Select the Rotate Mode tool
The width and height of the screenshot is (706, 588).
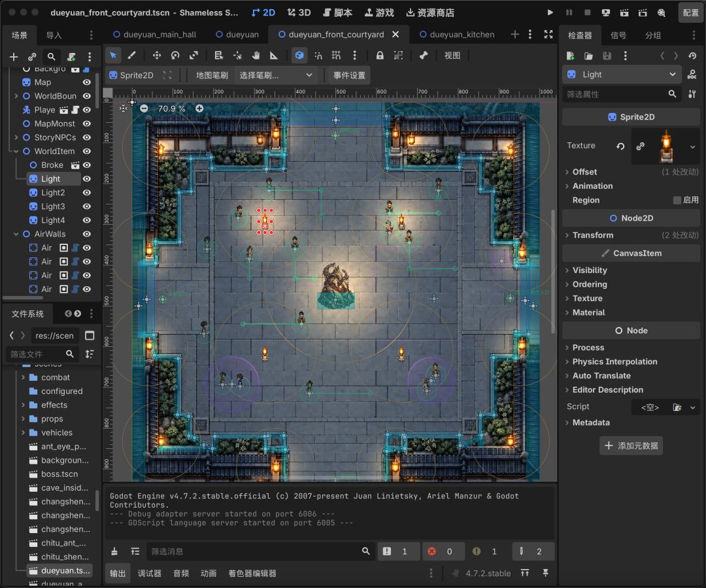175,56
